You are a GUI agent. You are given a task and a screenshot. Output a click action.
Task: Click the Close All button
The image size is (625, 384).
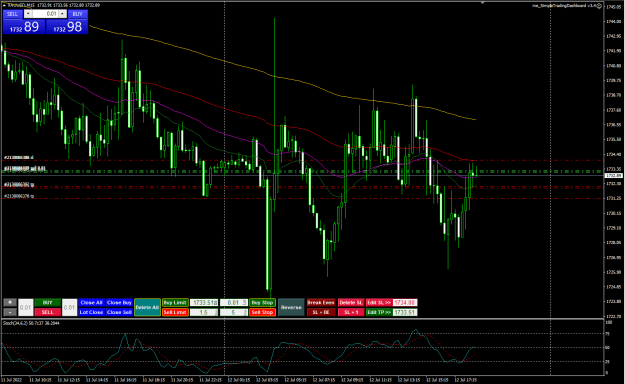click(91, 303)
